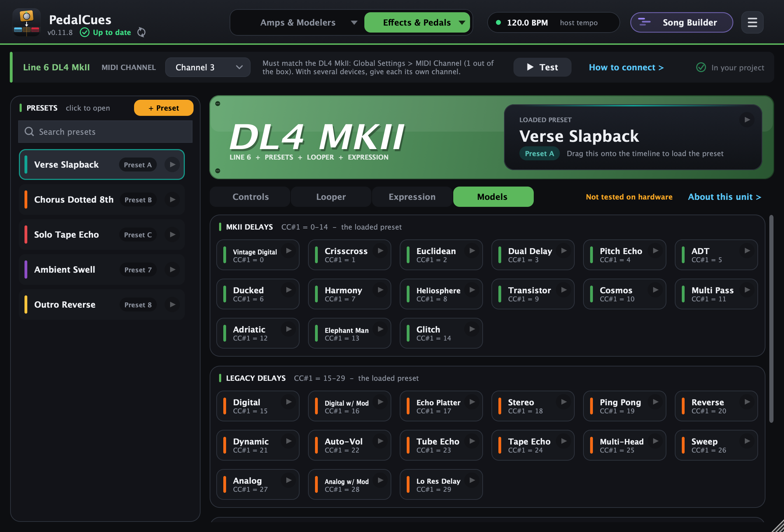Viewport: 784px width, 532px height.
Task: Click the play arrow on Crisscross model
Action: coord(380,251)
